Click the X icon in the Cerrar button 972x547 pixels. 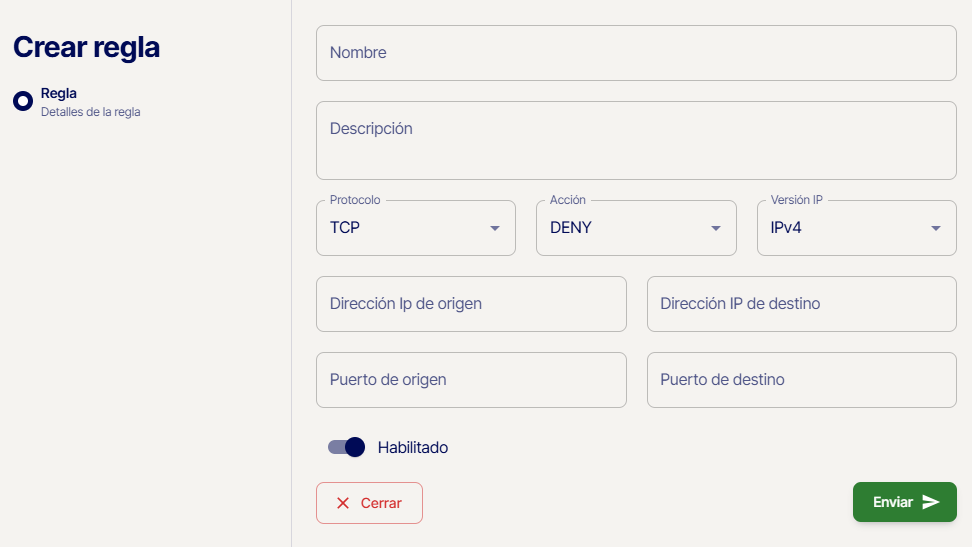click(343, 503)
